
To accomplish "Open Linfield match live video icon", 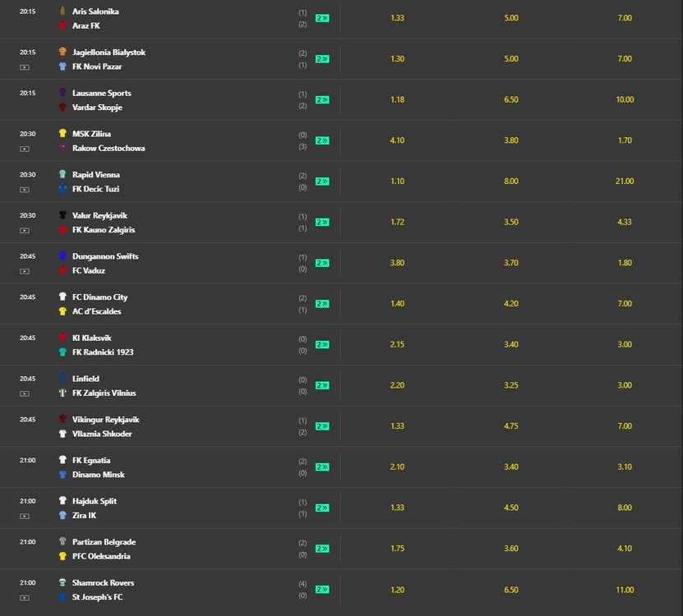I will pyautogui.click(x=25, y=394).
